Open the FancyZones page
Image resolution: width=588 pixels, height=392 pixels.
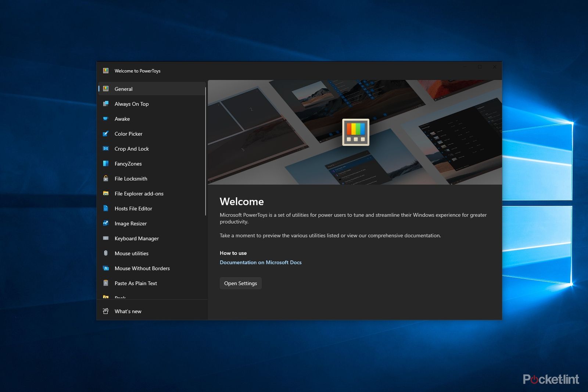151,163
